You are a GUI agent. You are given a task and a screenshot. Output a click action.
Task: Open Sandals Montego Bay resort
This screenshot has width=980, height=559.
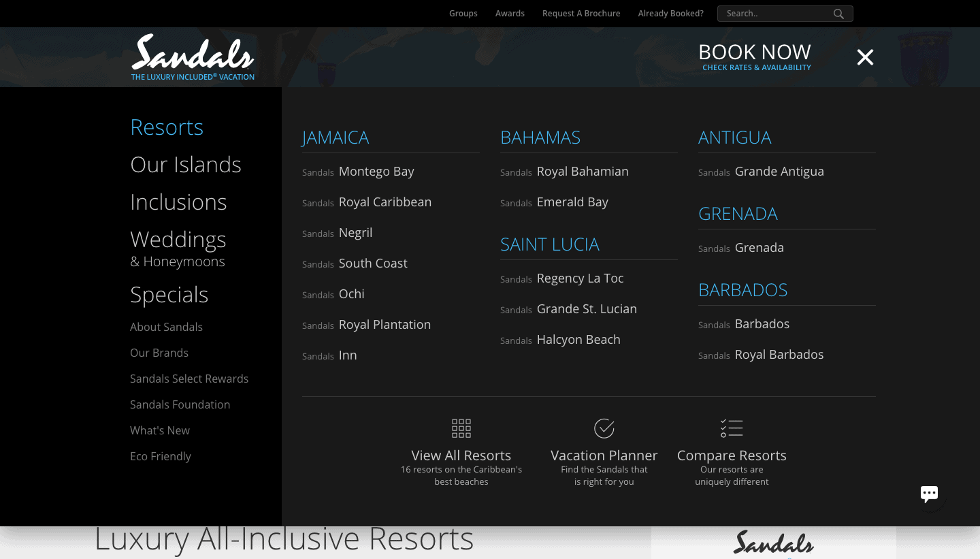click(358, 172)
